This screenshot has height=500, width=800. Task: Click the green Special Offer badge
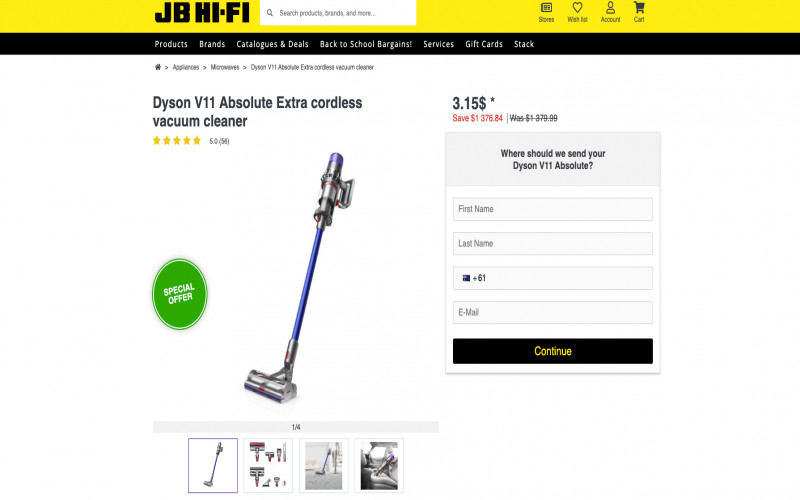point(180,294)
